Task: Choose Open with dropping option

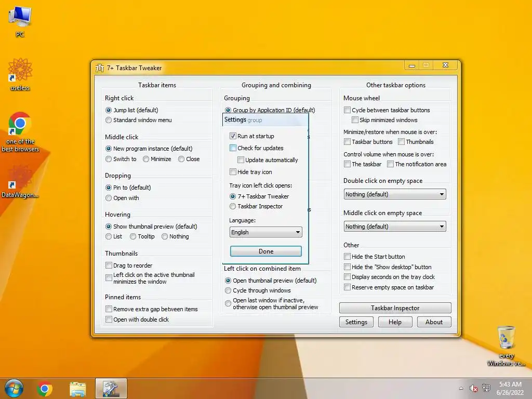Action: pyautogui.click(x=109, y=198)
